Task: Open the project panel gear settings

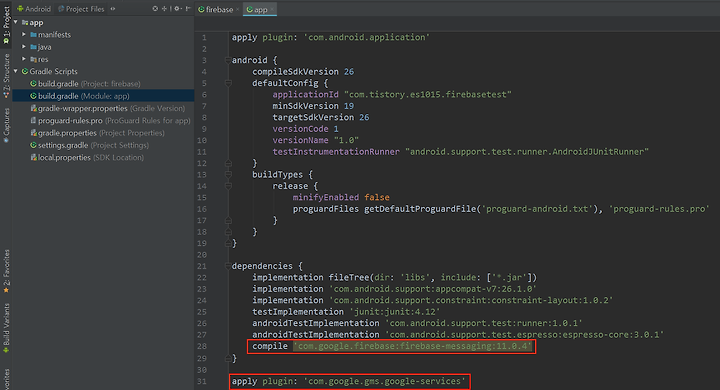Action: tap(176, 9)
